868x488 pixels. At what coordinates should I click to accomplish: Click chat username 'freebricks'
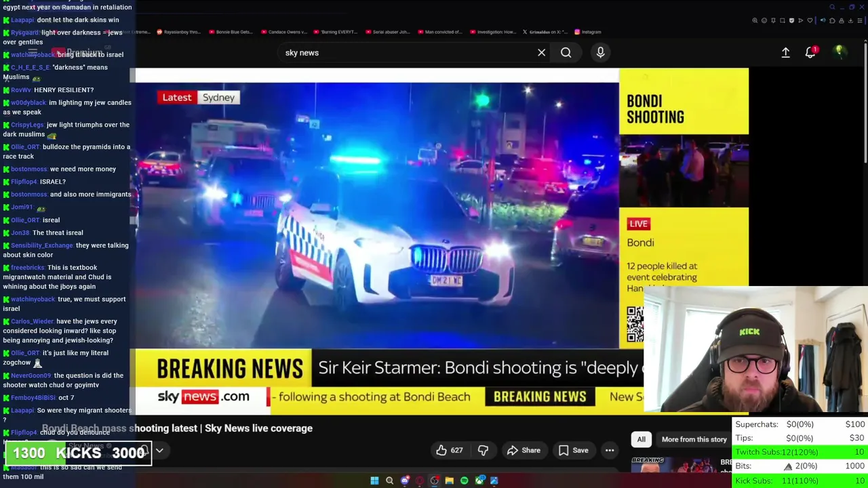[28, 268]
